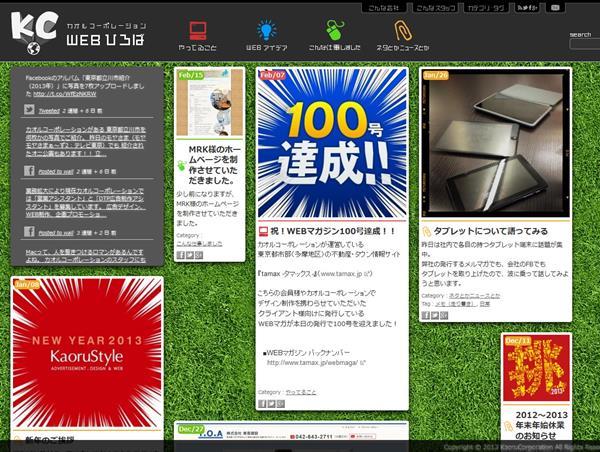
Task: Share tablet post on Twitter
Action: coord(435,315)
